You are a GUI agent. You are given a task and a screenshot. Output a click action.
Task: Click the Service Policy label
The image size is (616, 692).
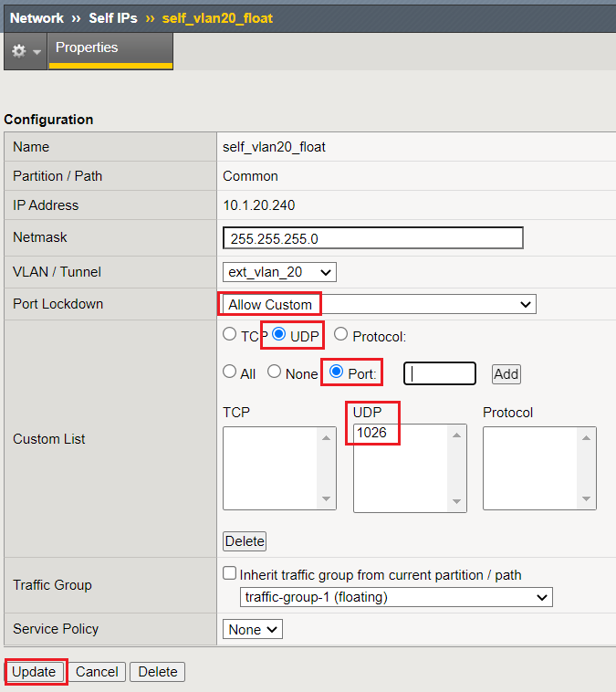56,629
